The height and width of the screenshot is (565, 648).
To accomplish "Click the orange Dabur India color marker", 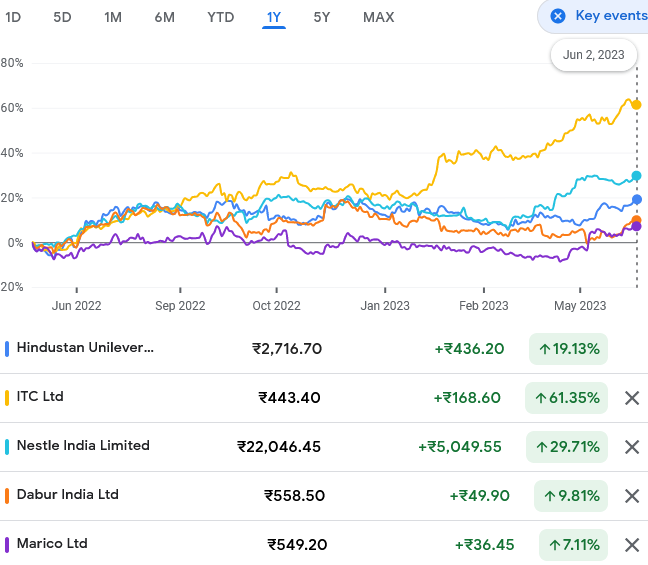I will point(7,496).
